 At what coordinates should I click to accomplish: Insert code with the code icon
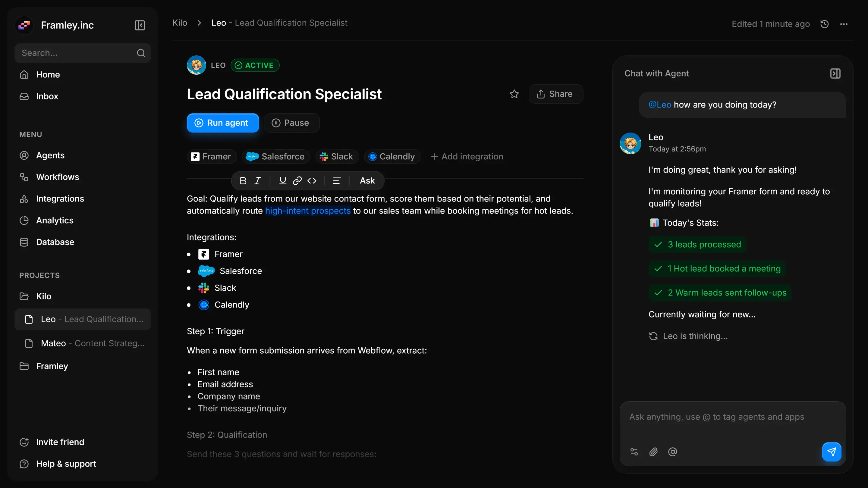pyautogui.click(x=312, y=181)
